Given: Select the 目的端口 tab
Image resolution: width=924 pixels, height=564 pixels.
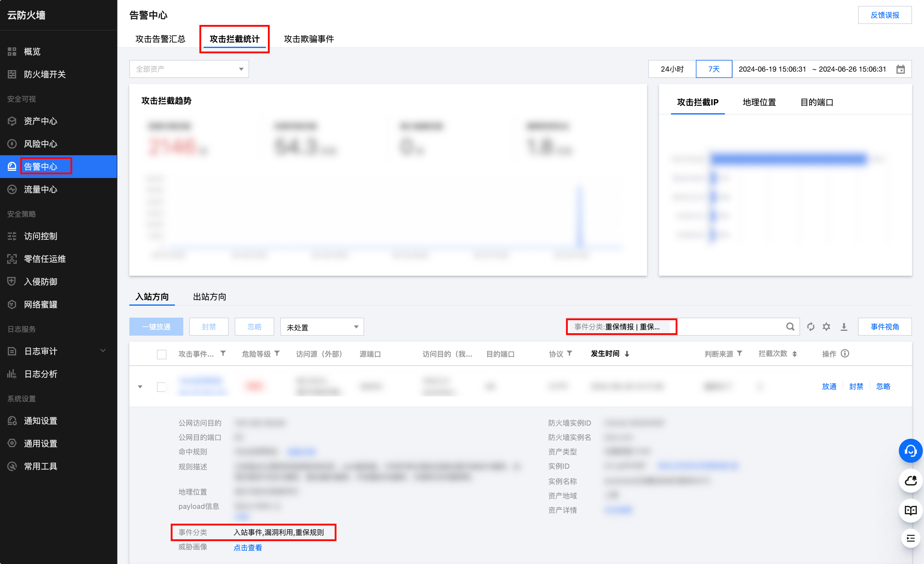Looking at the screenshot, I should click(x=817, y=102).
